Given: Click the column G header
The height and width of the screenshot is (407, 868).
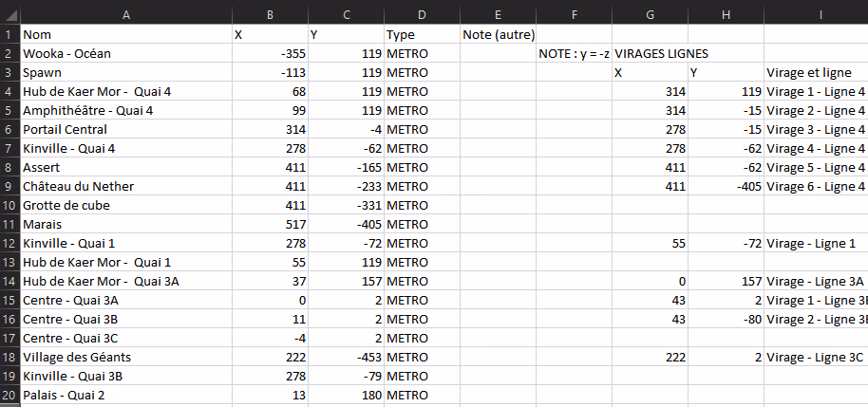Looking at the screenshot, I should (x=650, y=11).
